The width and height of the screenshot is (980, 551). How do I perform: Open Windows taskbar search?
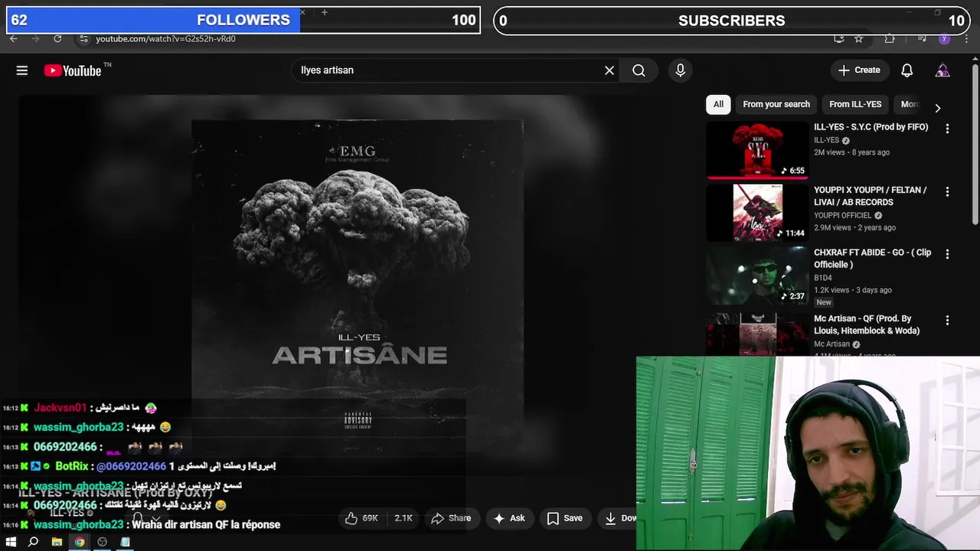33,542
